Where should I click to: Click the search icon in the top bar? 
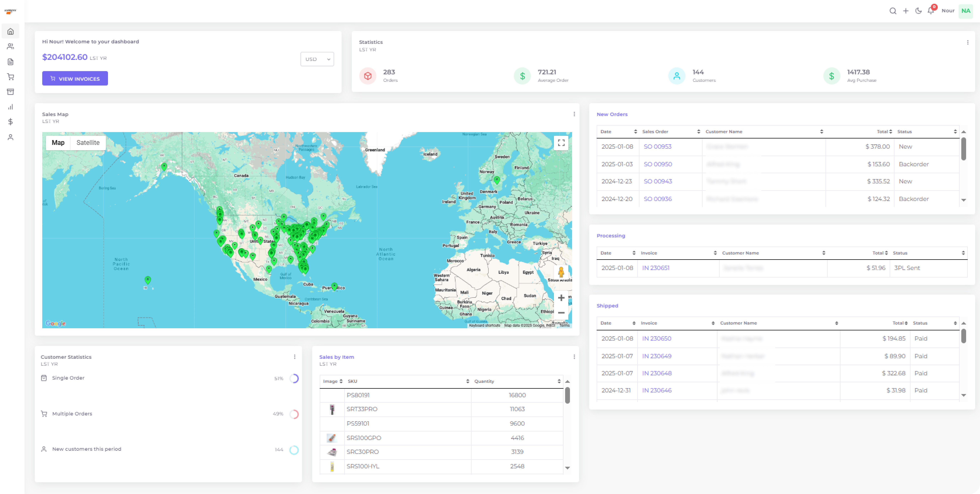[x=892, y=11]
